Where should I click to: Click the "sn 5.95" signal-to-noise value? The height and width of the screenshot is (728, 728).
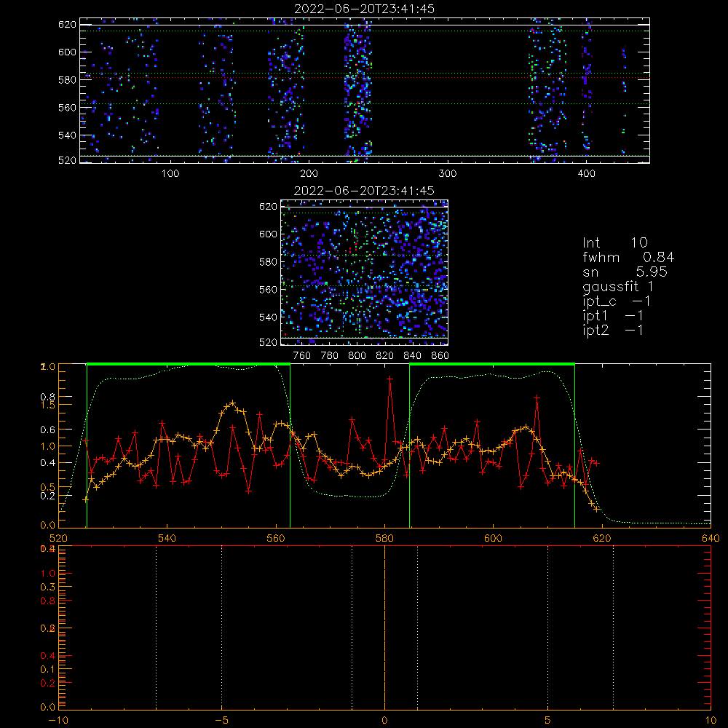coord(625,272)
